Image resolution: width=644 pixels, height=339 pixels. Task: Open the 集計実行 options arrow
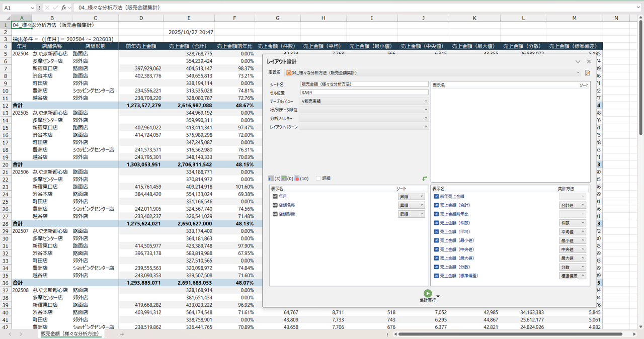(x=438, y=296)
